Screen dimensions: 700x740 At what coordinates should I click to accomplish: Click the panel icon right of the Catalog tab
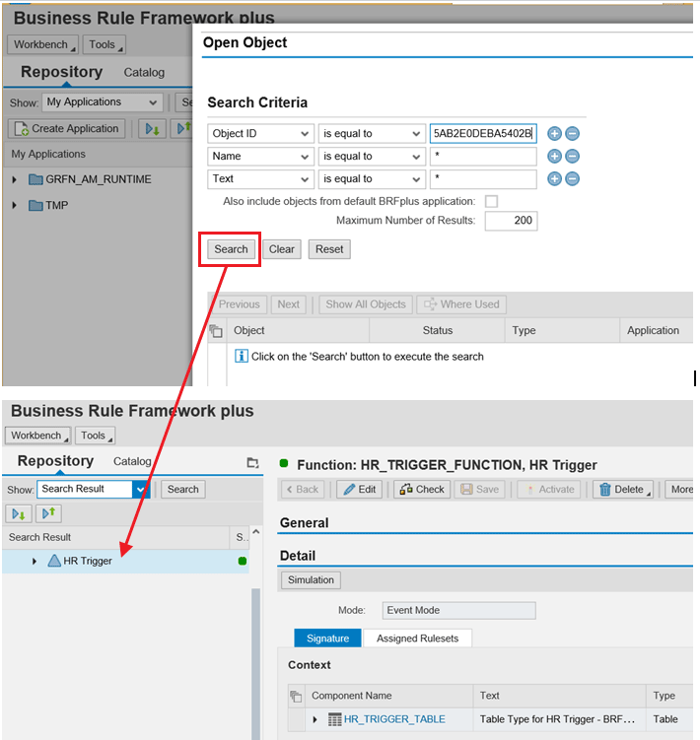[x=252, y=462]
